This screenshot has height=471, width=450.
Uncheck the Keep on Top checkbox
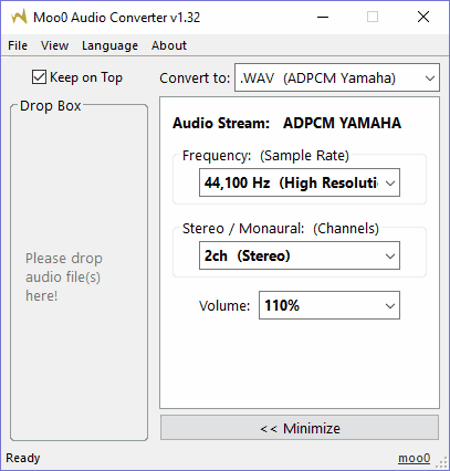click(39, 77)
